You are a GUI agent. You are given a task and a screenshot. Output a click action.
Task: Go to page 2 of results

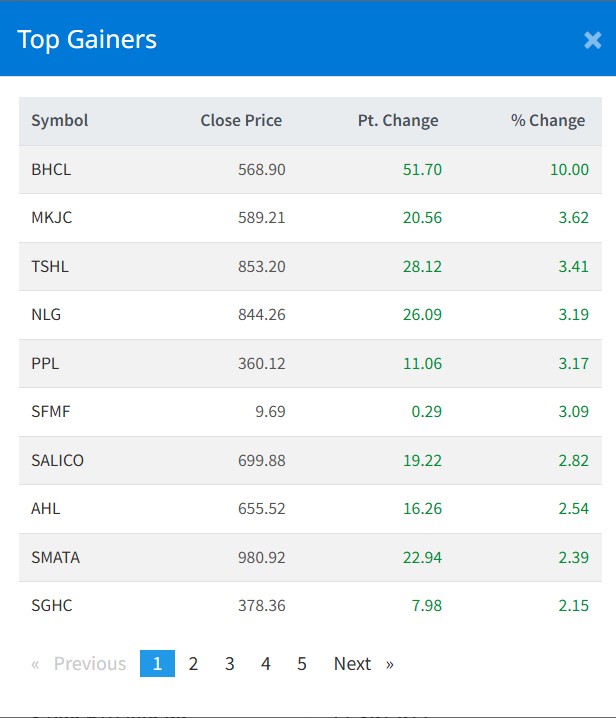193,664
